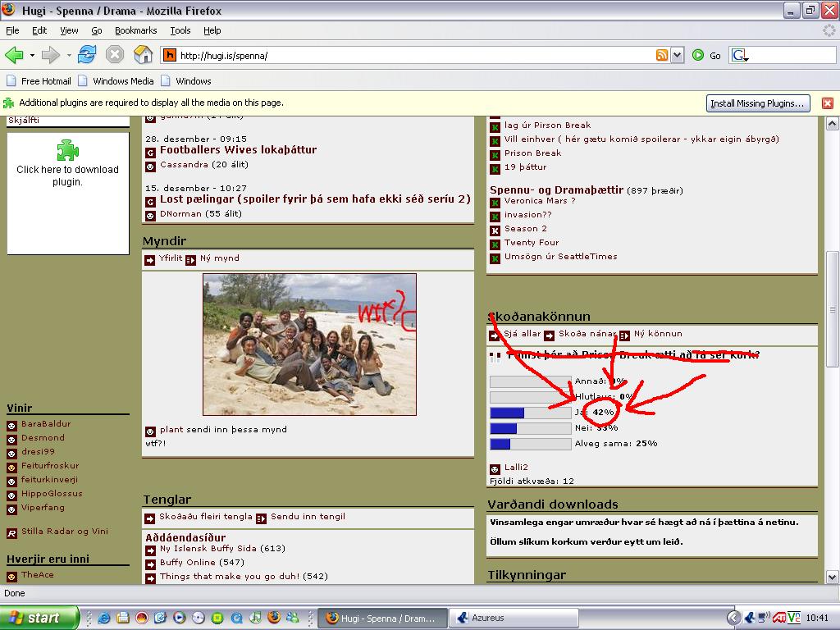The height and width of the screenshot is (630, 840).
Task: Expand hidden system tray icons arrow
Action: point(733,618)
